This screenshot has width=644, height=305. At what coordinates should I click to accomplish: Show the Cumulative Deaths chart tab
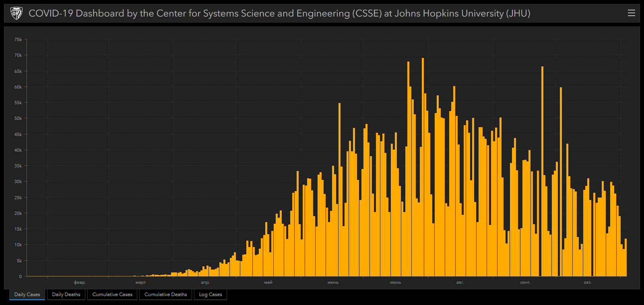(x=165, y=295)
